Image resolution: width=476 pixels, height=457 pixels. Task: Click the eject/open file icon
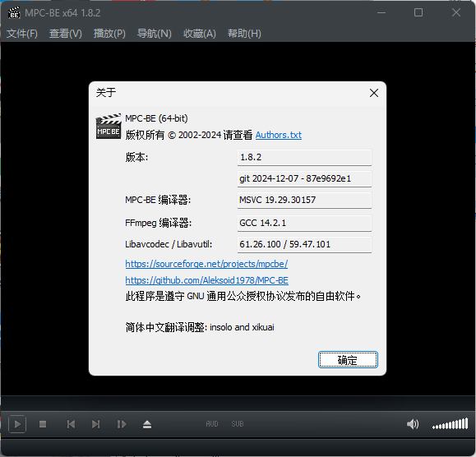pos(147,424)
